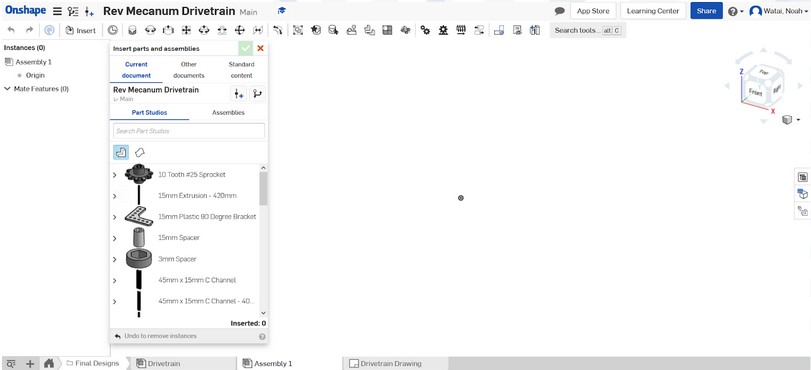Click the home folder icon in tab bar

click(49, 364)
